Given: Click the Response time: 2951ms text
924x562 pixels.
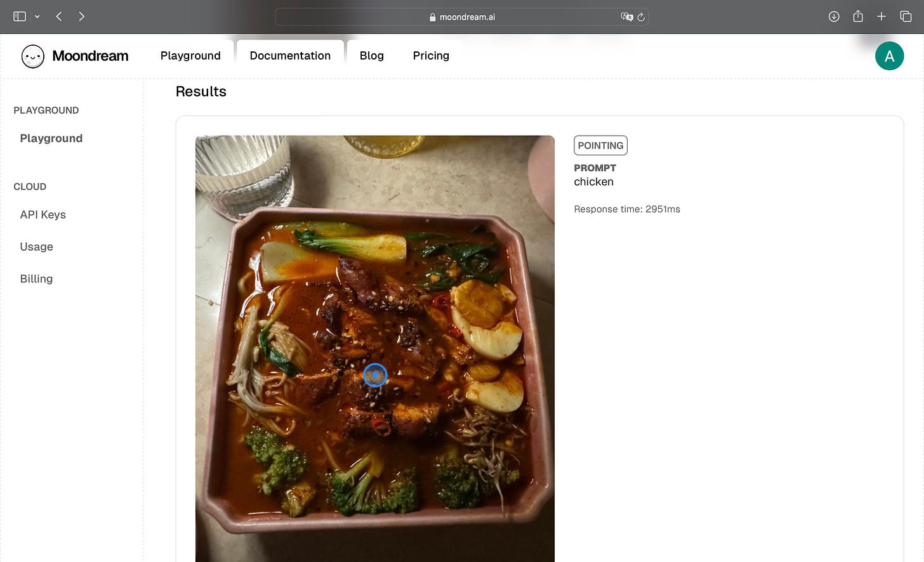Looking at the screenshot, I should click(627, 209).
